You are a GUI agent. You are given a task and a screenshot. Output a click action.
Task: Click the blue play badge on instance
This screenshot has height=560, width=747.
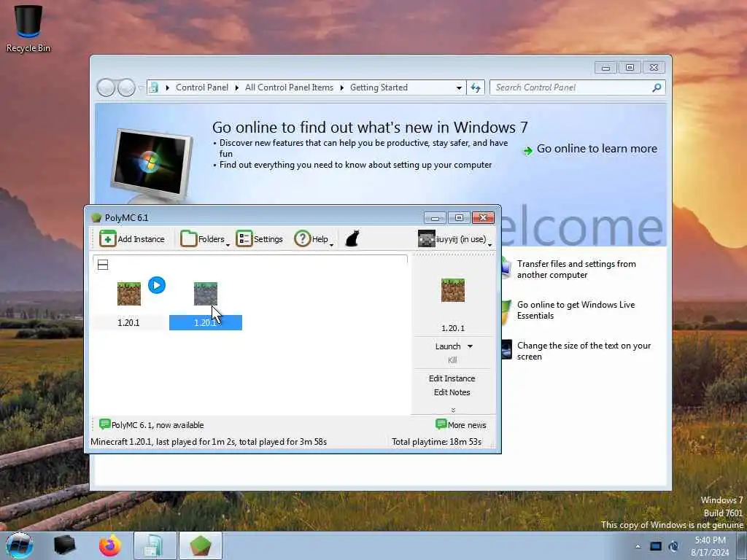[157, 285]
